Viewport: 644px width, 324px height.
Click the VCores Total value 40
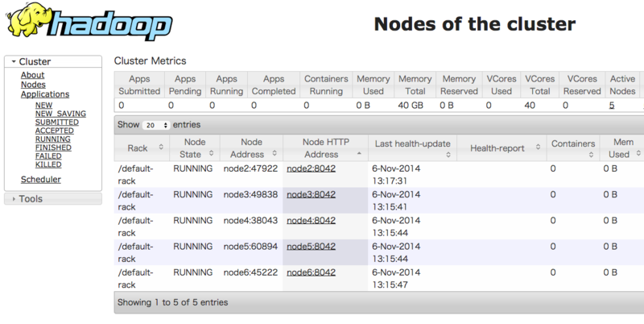tap(530, 106)
